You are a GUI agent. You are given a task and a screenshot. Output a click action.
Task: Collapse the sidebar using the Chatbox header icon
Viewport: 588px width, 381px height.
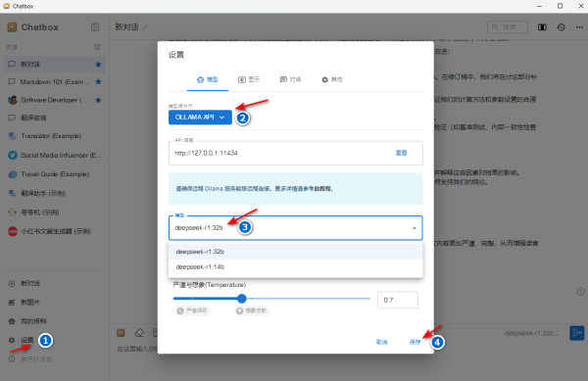(95, 27)
